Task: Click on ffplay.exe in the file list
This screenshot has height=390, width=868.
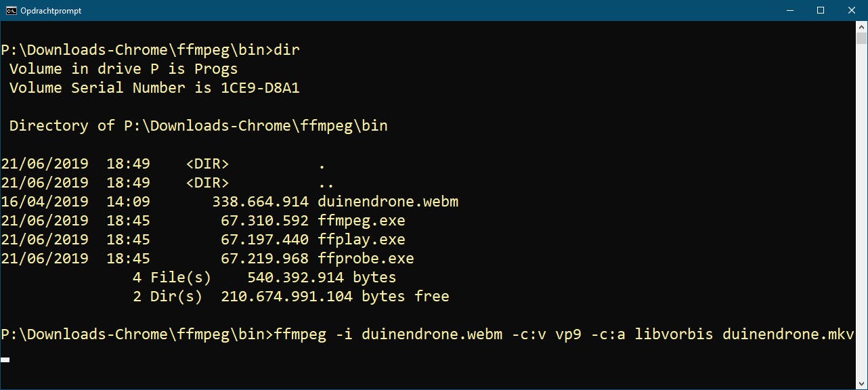Action: pos(362,240)
